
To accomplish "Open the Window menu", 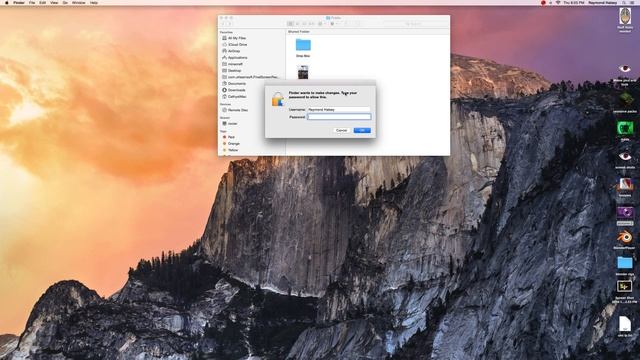I will [78, 2].
